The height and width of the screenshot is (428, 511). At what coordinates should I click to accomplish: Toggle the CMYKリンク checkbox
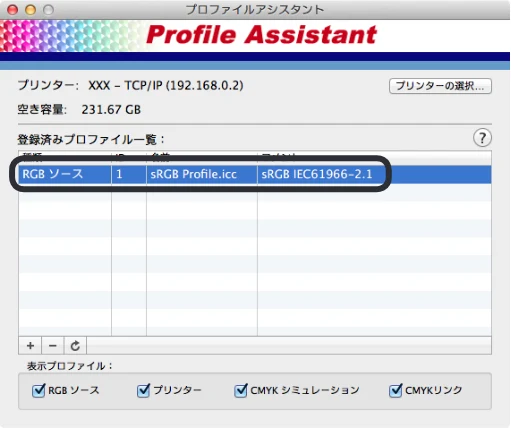(395, 390)
